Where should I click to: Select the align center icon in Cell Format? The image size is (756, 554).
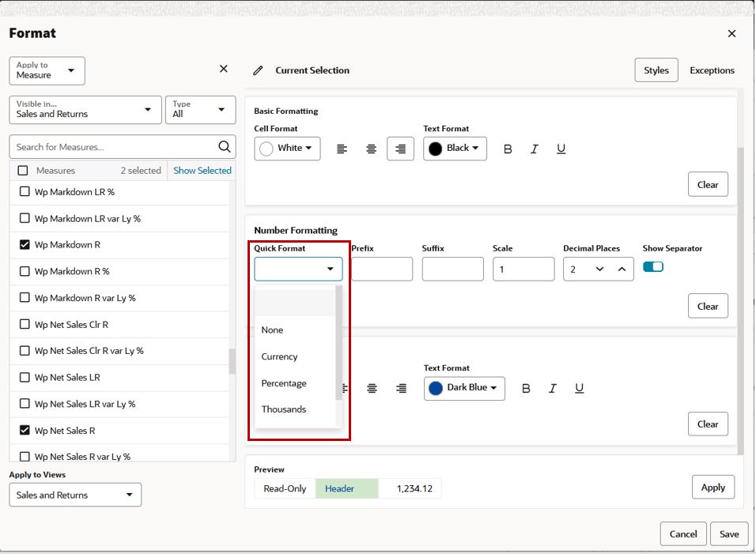click(x=371, y=149)
